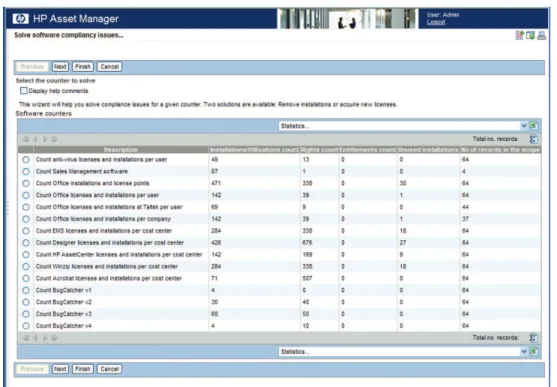
Task: Click the 'User: Admin' text in header
Action: point(443,15)
